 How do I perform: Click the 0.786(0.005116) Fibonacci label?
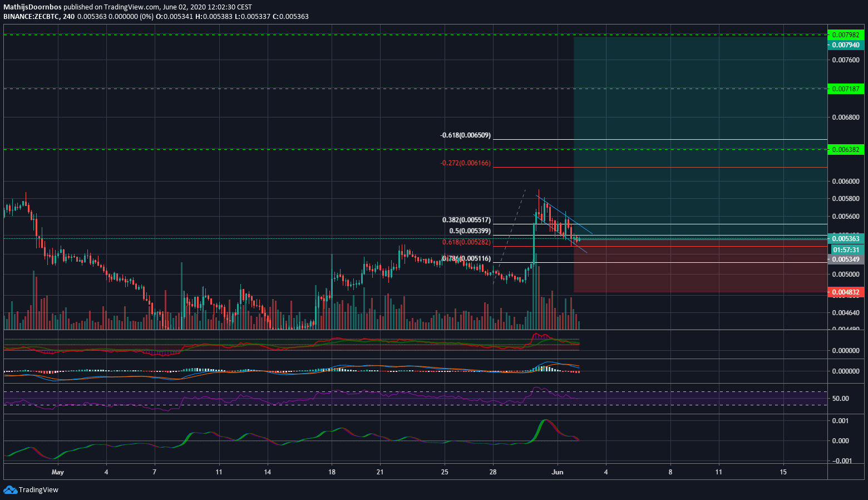coord(466,258)
